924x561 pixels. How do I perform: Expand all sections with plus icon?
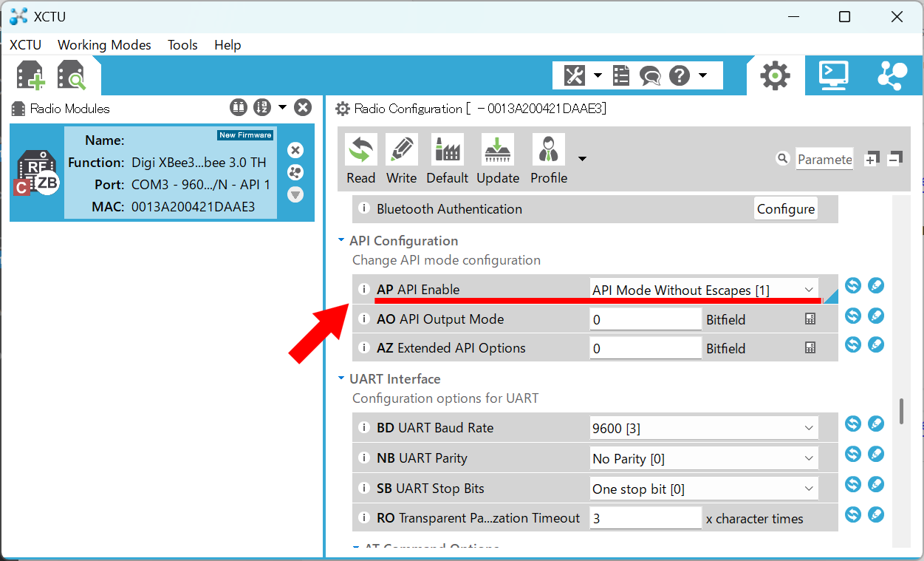(x=872, y=158)
